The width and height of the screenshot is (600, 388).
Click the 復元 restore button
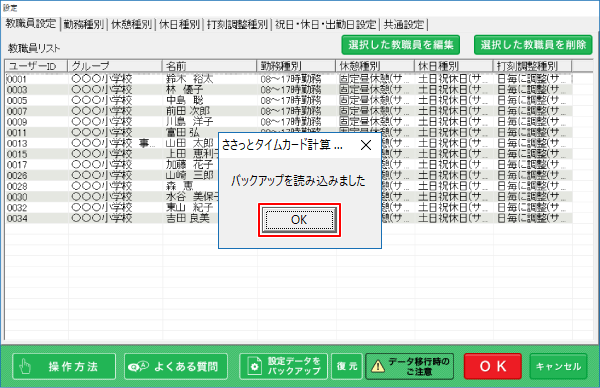point(347,366)
